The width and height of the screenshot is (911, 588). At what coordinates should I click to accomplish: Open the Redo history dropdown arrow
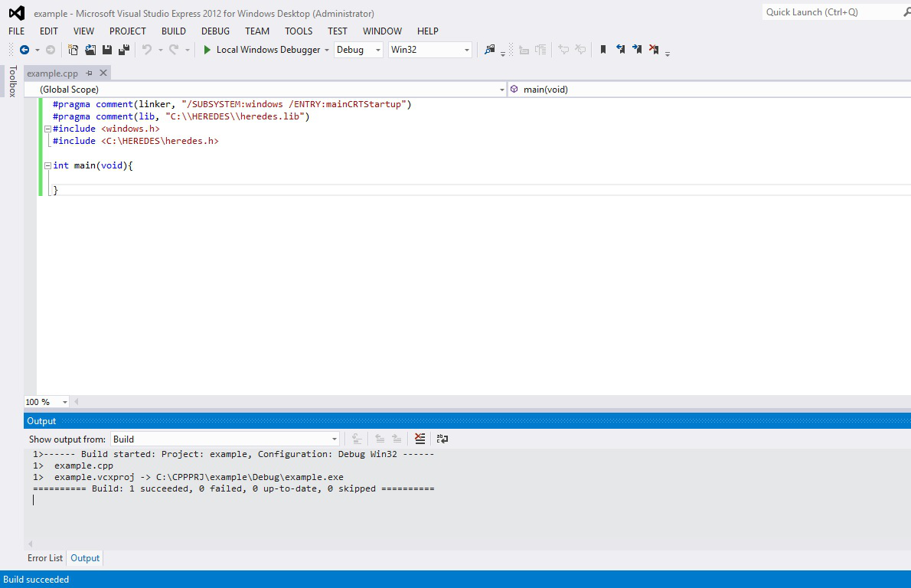click(187, 51)
